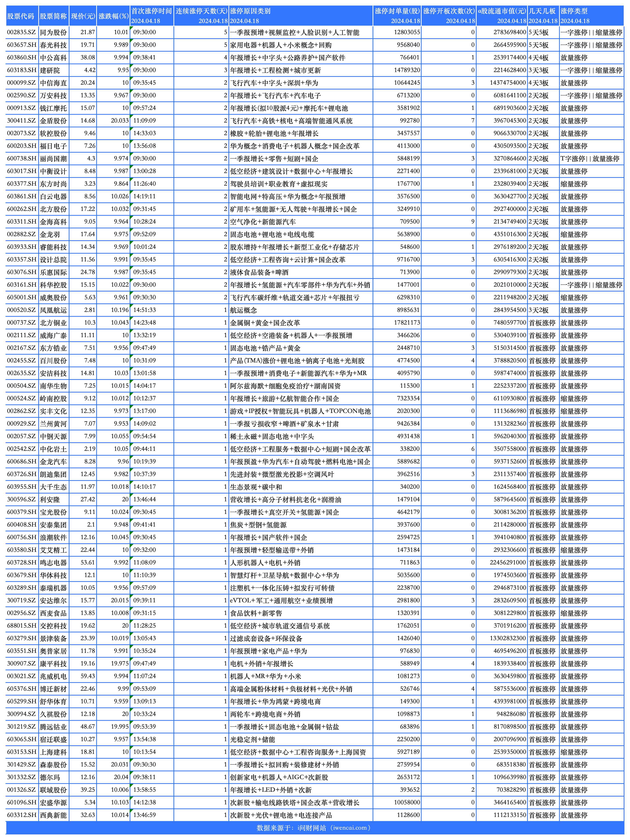
Task: Click stock name 同为股份
Action: (53, 32)
